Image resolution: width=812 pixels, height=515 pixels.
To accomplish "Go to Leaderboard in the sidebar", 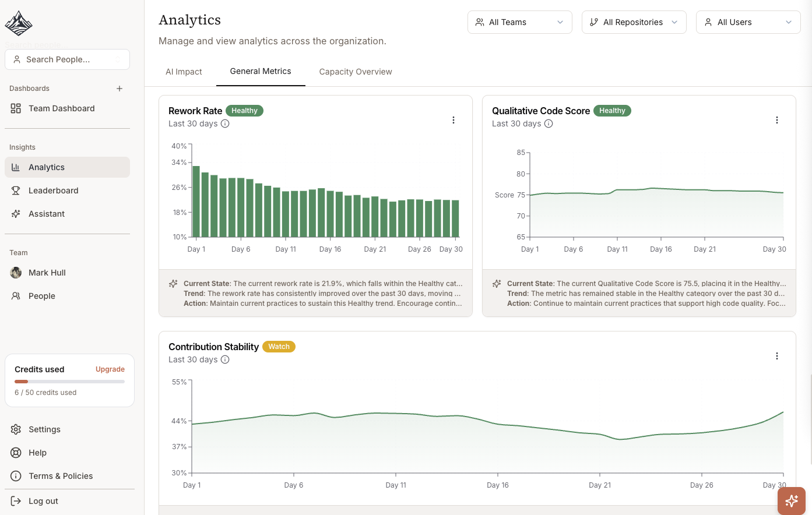I will [x=67, y=191].
